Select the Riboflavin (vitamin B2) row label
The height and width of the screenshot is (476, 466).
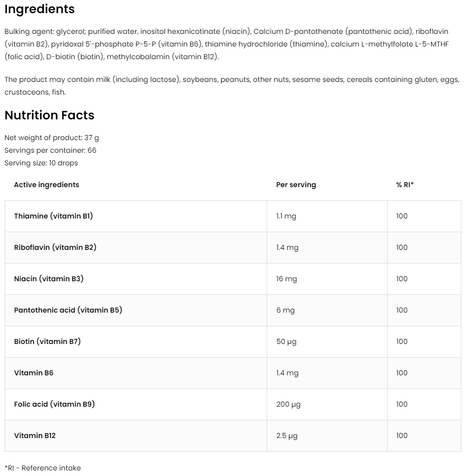tap(55, 247)
